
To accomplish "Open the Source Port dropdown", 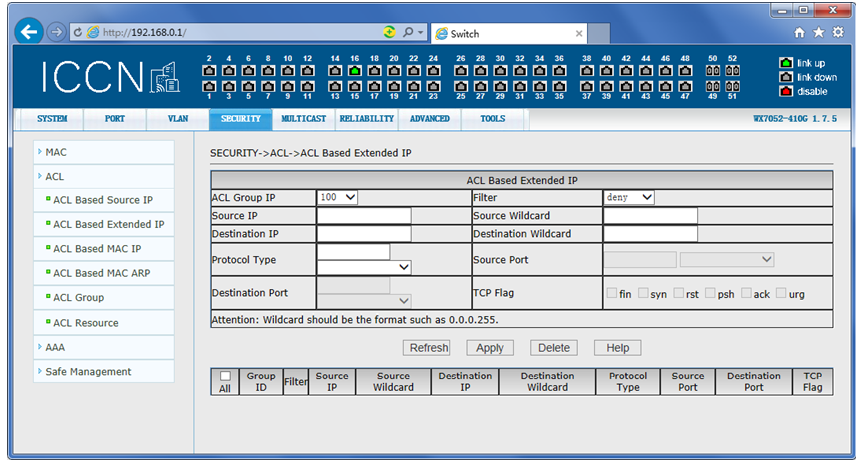I will pyautogui.click(x=727, y=259).
